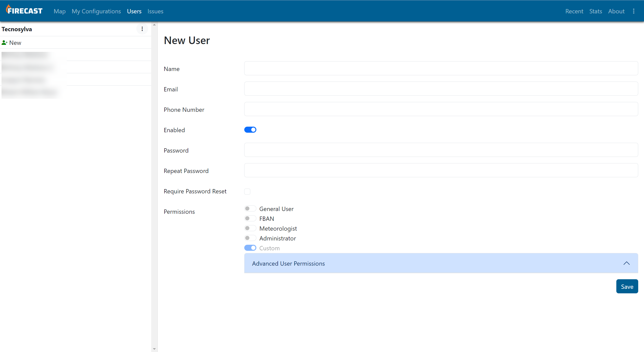Toggle the Enabled switch off

click(x=250, y=130)
